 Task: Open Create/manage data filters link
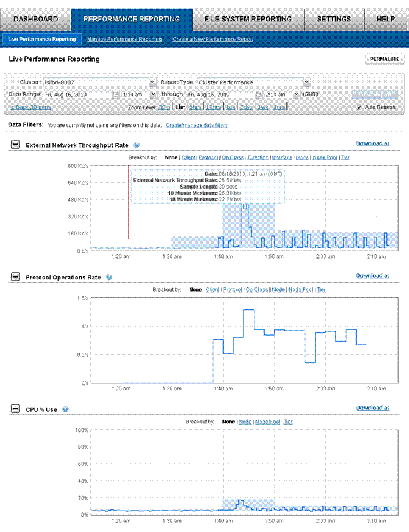click(196, 125)
